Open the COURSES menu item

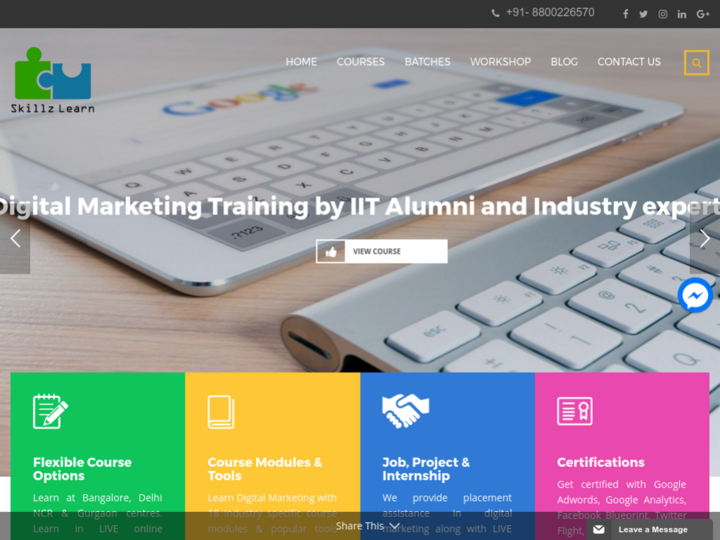360,62
